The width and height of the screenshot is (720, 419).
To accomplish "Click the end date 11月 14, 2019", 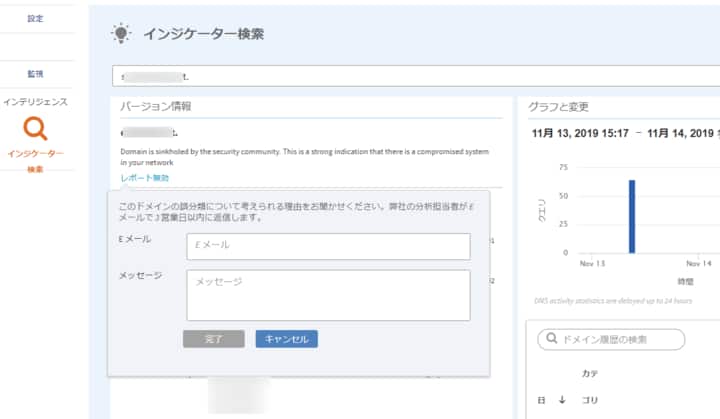I will tap(684, 132).
